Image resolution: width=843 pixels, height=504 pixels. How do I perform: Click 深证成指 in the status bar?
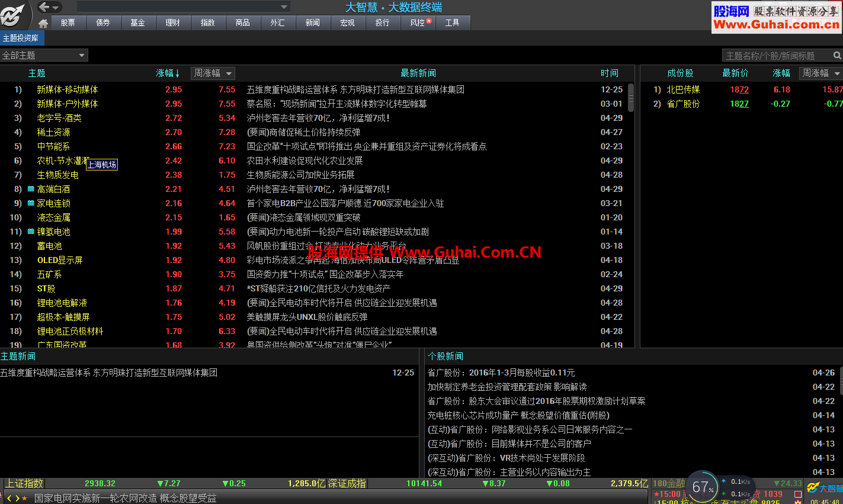(347, 483)
